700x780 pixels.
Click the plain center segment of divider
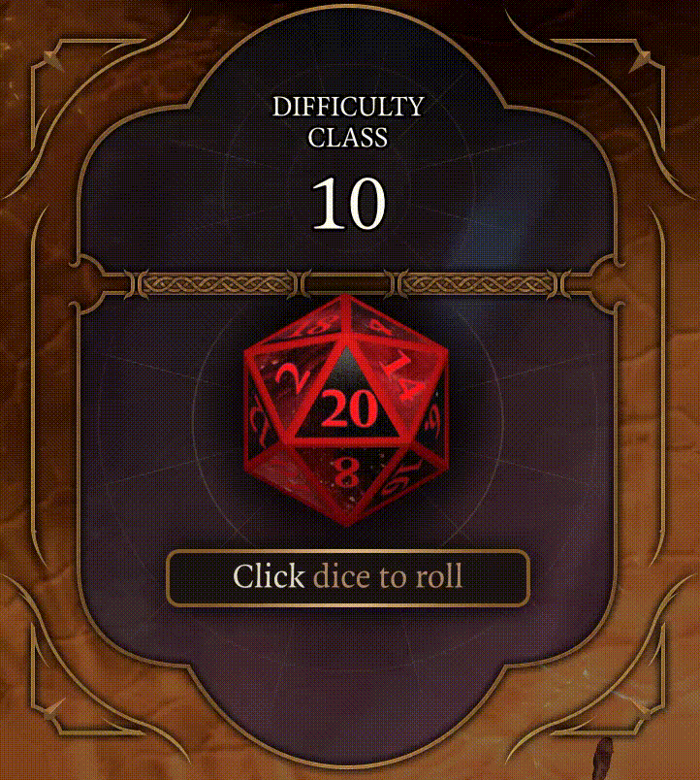pyautogui.click(x=347, y=285)
